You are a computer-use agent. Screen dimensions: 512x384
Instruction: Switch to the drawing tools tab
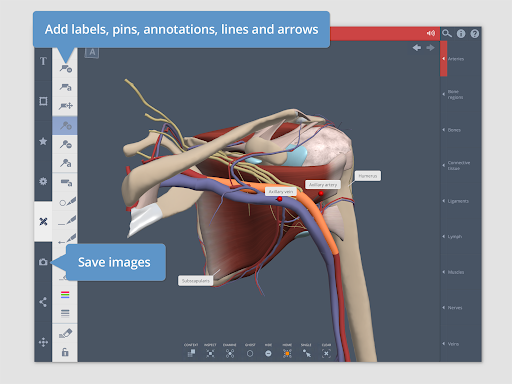click(43, 222)
